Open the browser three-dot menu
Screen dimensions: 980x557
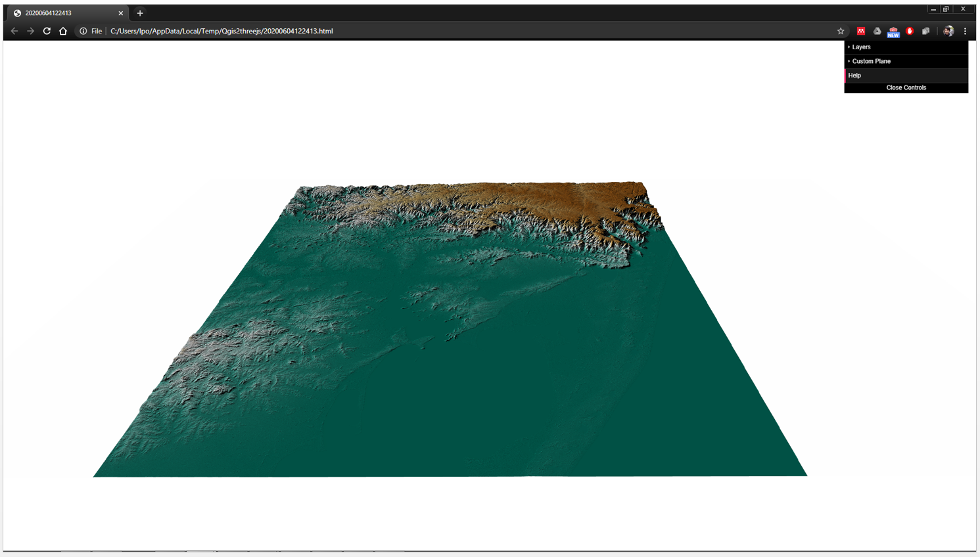point(965,31)
